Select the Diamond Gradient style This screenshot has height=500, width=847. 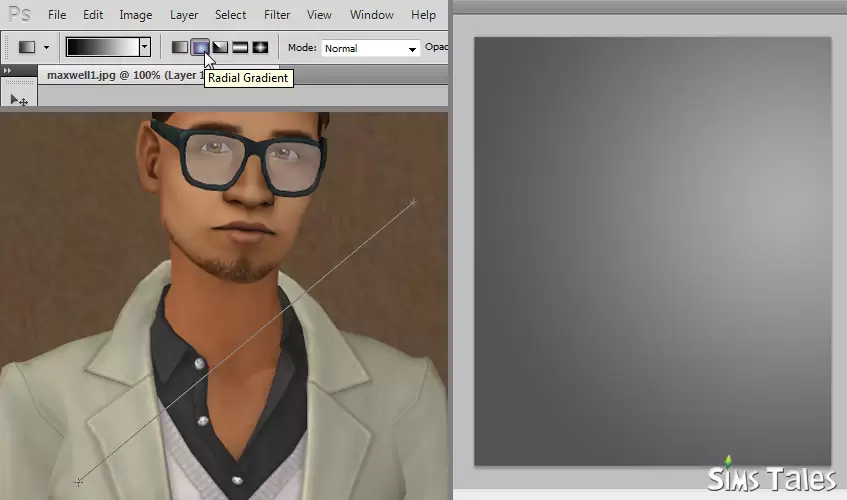click(x=260, y=48)
